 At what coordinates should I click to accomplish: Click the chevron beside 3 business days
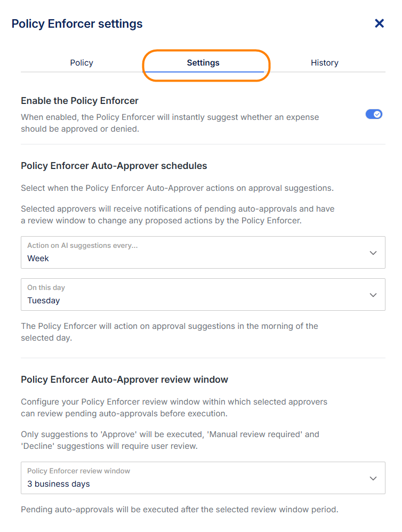[373, 478]
